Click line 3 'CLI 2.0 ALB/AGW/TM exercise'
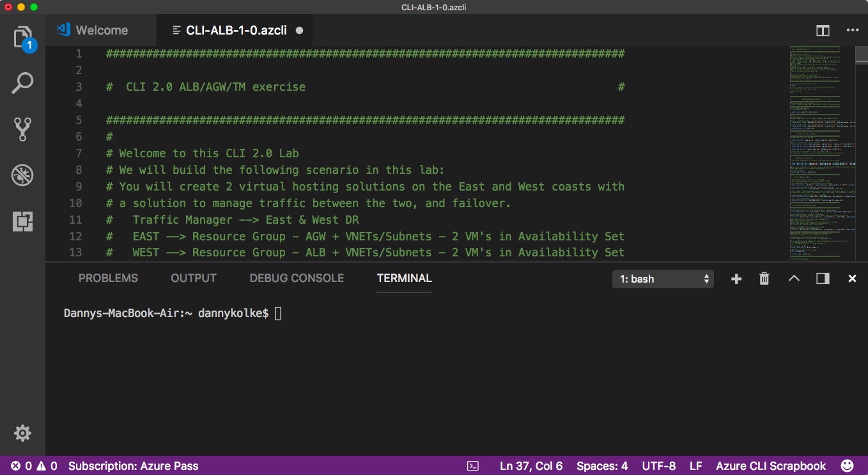Image resolution: width=868 pixels, height=475 pixels. (215, 87)
